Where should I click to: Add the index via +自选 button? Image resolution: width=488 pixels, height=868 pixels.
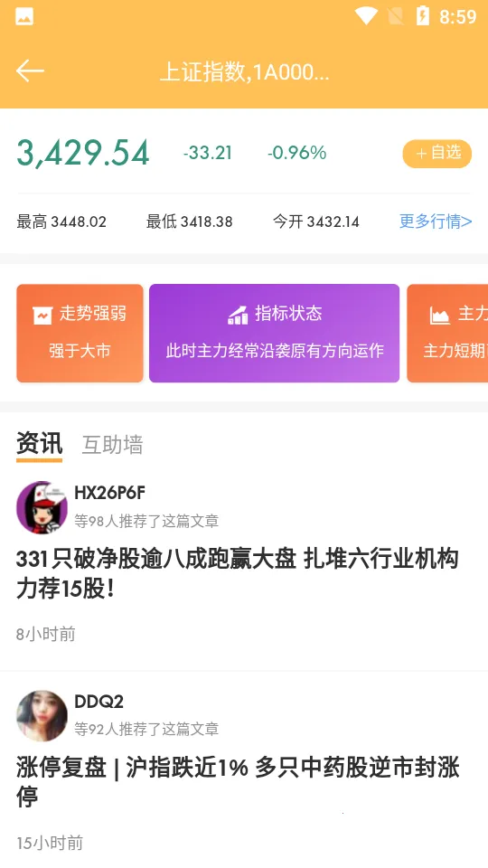[x=437, y=154]
